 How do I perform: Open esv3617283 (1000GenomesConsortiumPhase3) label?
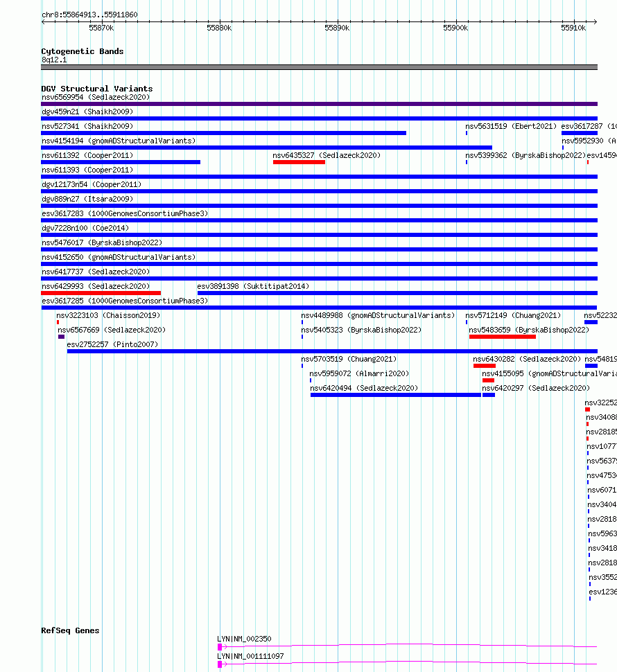(x=125, y=214)
